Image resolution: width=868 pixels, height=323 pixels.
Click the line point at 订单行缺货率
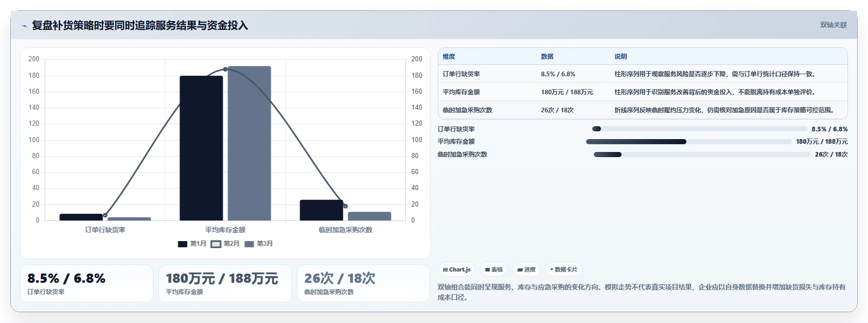[x=105, y=215]
